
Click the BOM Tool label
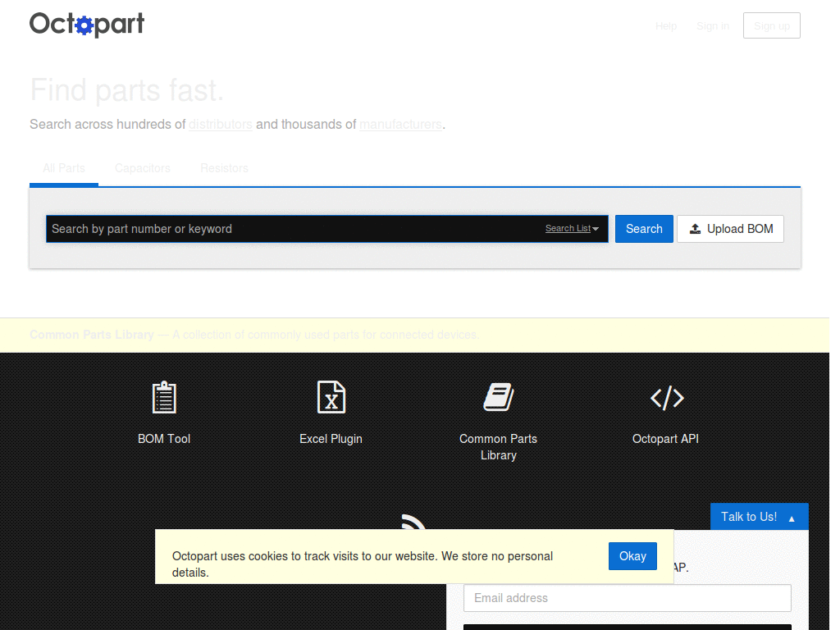[x=164, y=439]
